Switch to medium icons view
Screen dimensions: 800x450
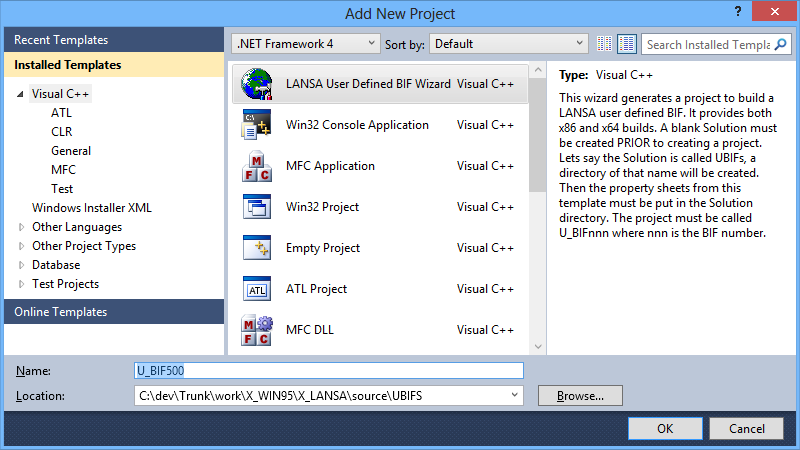(x=627, y=44)
